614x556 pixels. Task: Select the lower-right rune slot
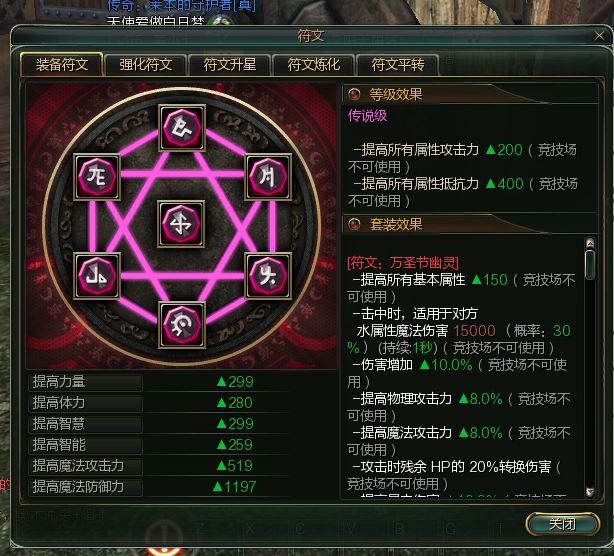(268, 276)
